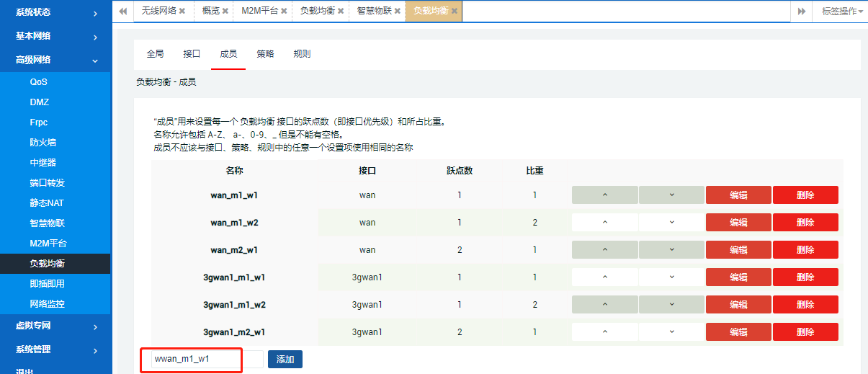Move 3gwan1_m1_w1 down with arrow
868x374 pixels.
pos(671,277)
